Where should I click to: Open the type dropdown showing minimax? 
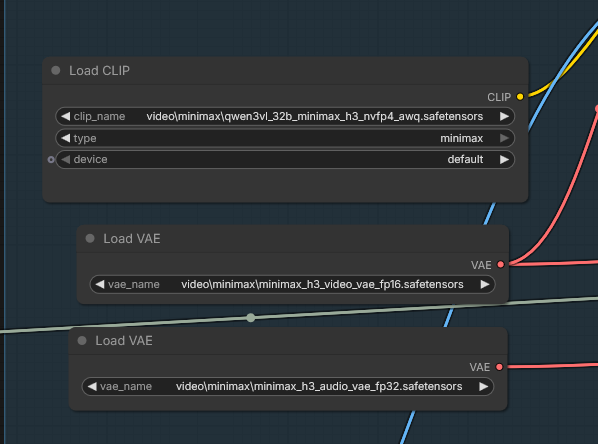285,138
